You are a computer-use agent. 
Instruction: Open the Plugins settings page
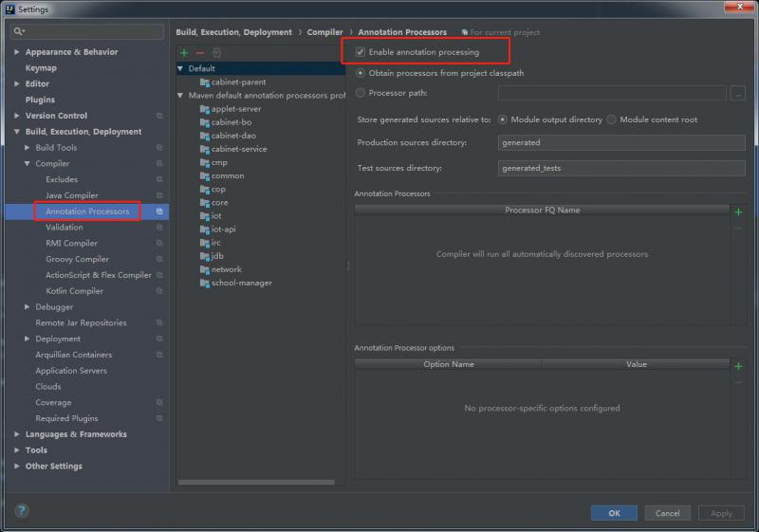point(40,100)
